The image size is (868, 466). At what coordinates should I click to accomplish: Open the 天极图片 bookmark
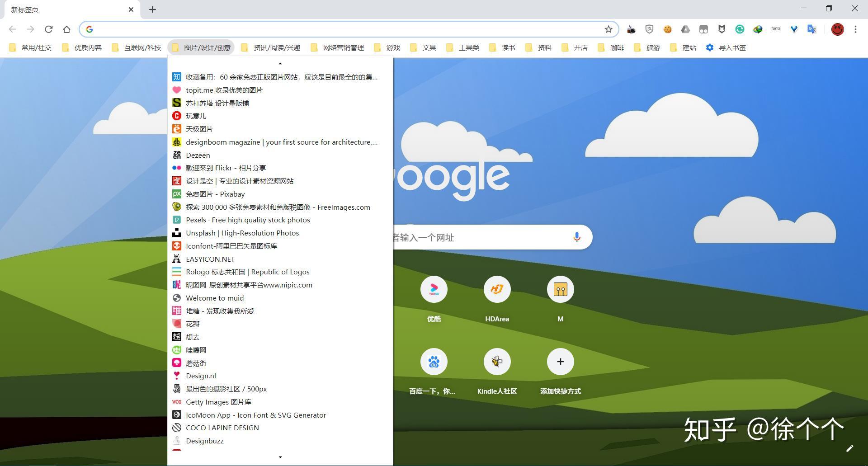pos(280,129)
